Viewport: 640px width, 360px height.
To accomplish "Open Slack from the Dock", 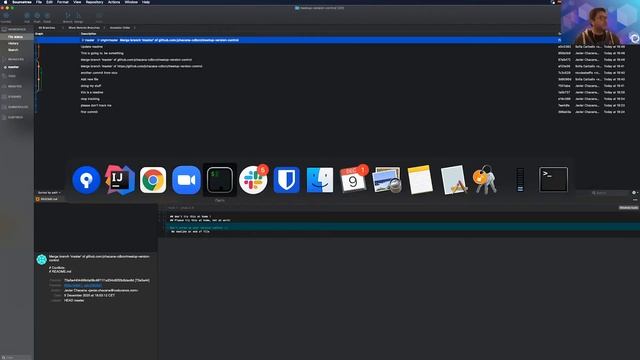I will point(253,180).
